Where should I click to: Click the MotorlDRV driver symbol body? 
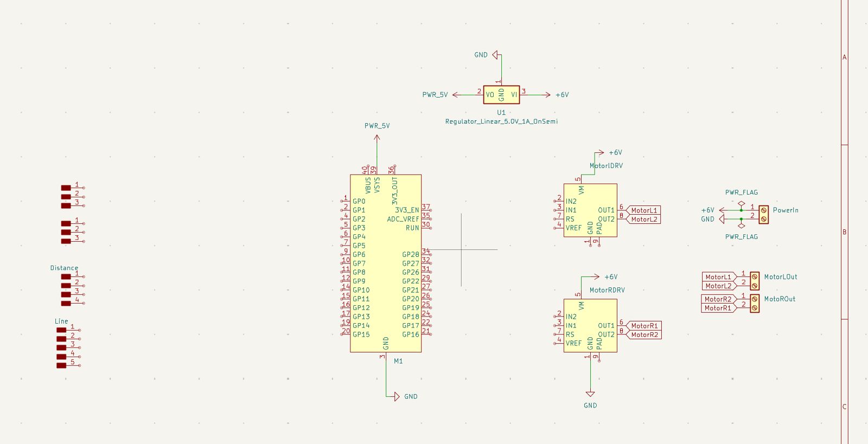point(590,210)
